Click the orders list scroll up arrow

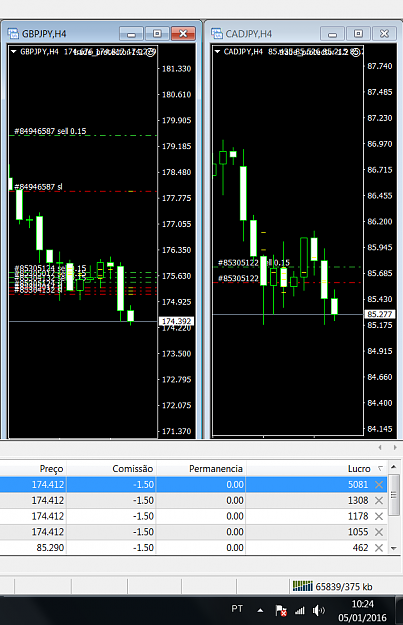coord(394,467)
